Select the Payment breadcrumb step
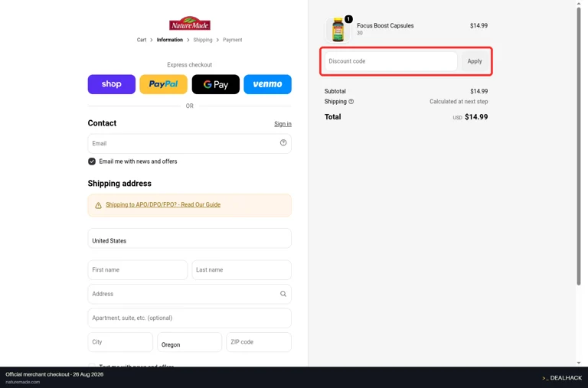The width and height of the screenshot is (588, 388). tap(233, 40)
